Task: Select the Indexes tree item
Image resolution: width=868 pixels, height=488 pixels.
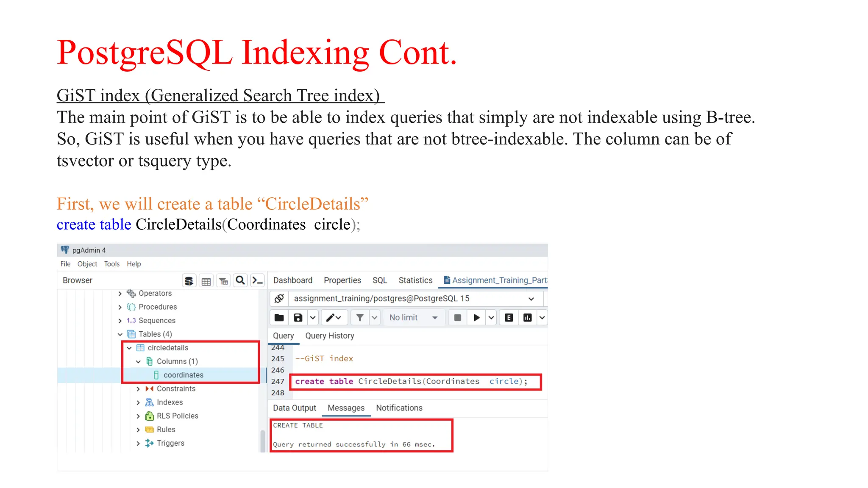Action: point(170,402)
